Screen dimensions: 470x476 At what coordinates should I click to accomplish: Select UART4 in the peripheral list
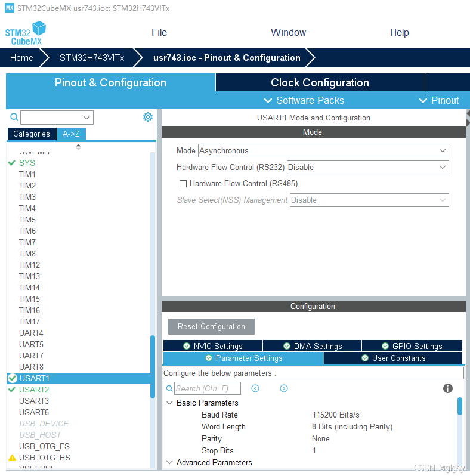click(31, 333)
